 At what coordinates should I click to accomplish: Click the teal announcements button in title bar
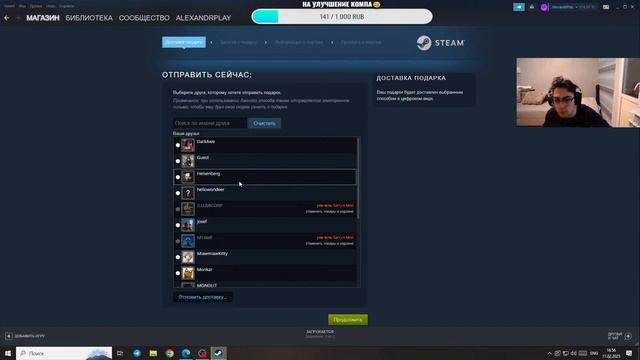point(519,7)
